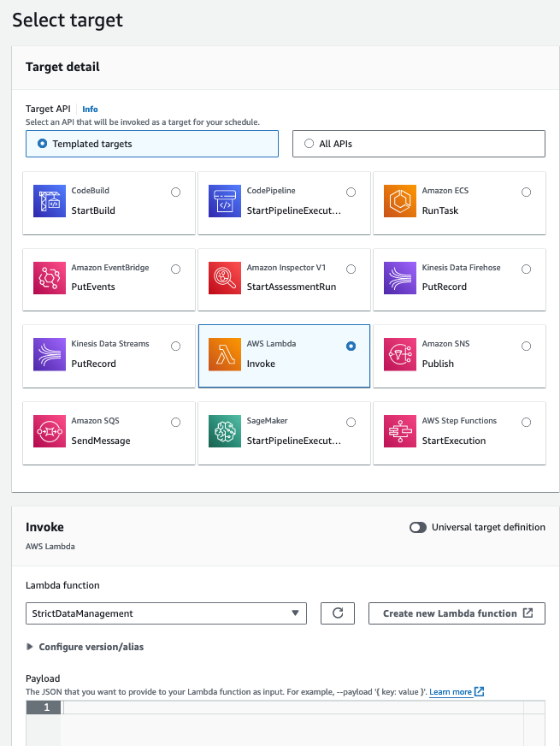Choose Amazon EventBridge PutEvents radio button

click(176, 269)
